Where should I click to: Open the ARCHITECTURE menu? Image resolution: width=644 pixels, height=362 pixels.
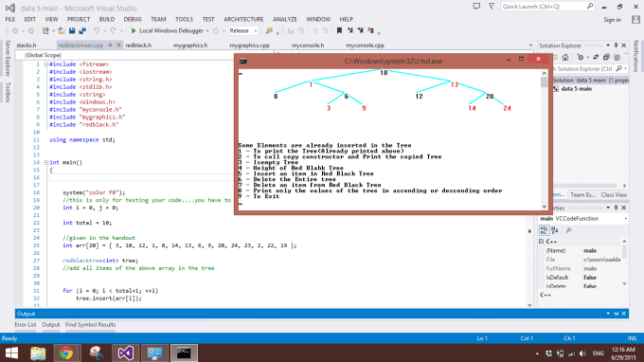pyautogui.click(x=243, y=19)
